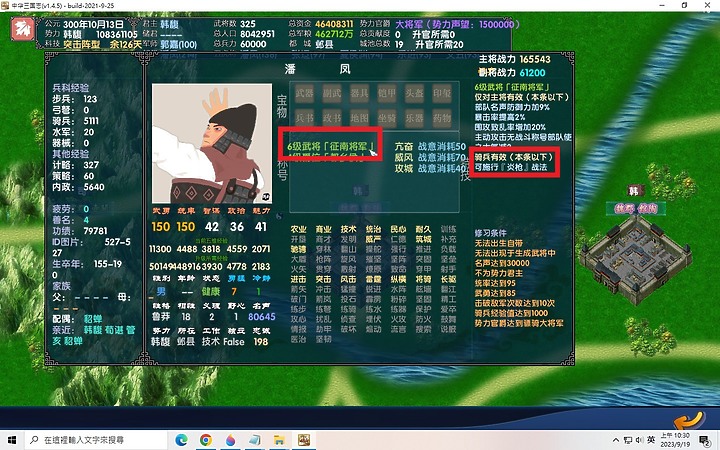Click the taskbar search box
Image resolution: width=720 pixels, height=450 pixels.
click(x=96, y=440)
